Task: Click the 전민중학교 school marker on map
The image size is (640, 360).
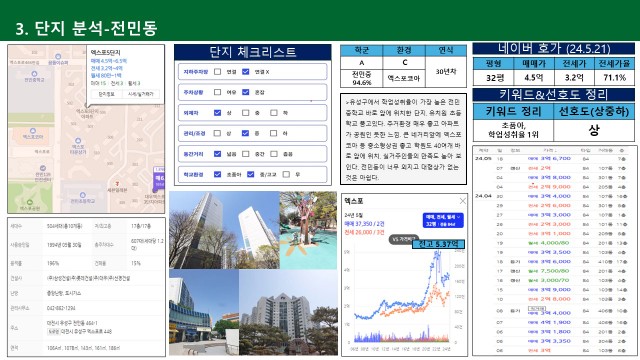Action: pyautogui.click(x=34, y=74)
